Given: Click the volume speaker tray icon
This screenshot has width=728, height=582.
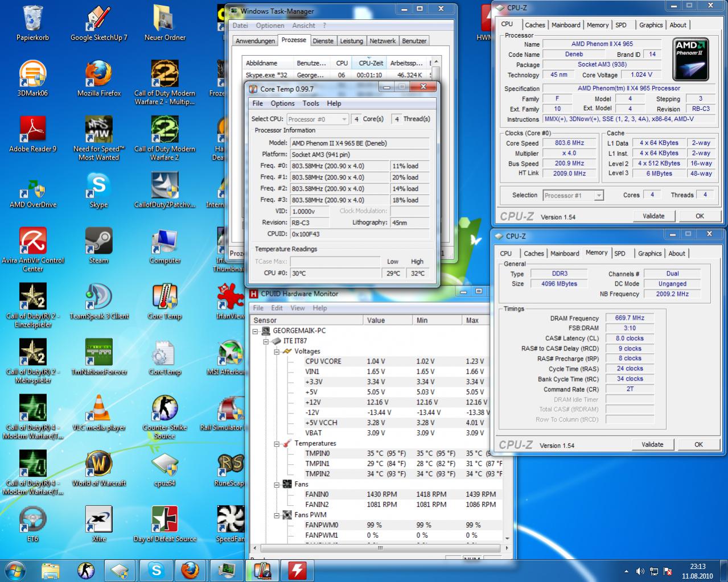Looking at the screenshot, I should pos(640,571).
